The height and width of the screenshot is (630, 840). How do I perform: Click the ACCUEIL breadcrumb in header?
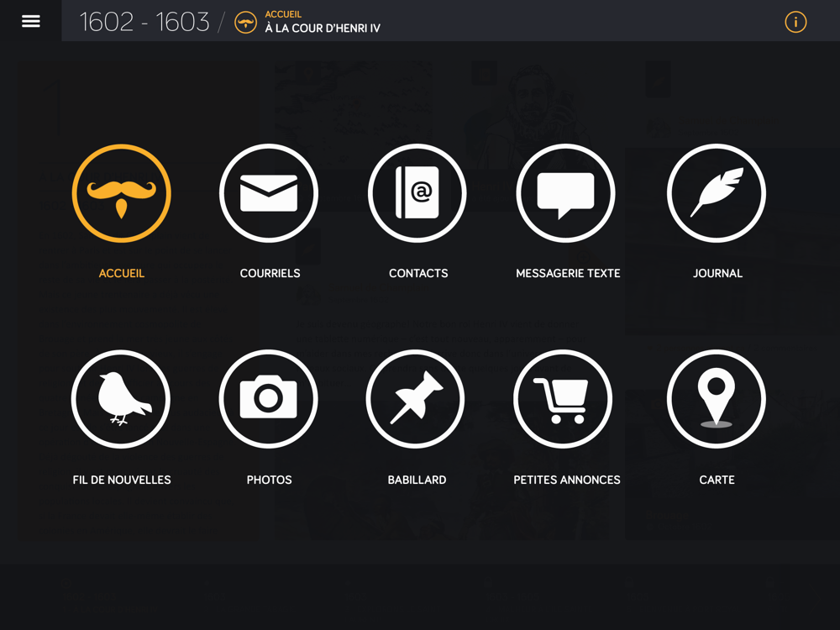point(283,14)
